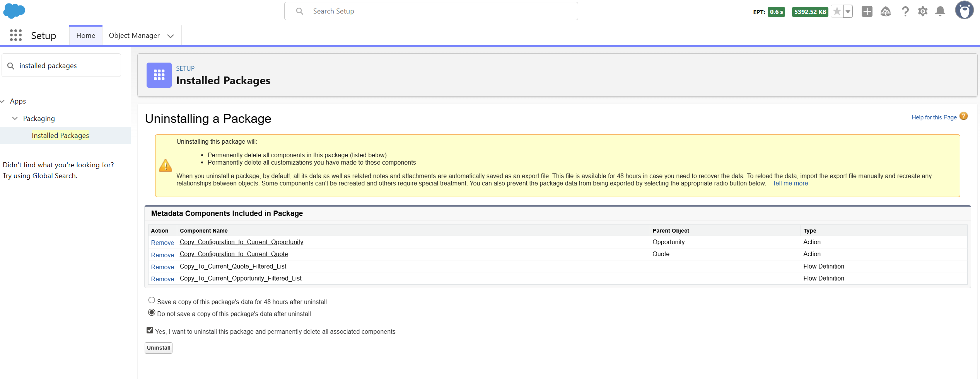Select Do not save a copy option
Screen dimensions: 980x379
pos(152,312)
